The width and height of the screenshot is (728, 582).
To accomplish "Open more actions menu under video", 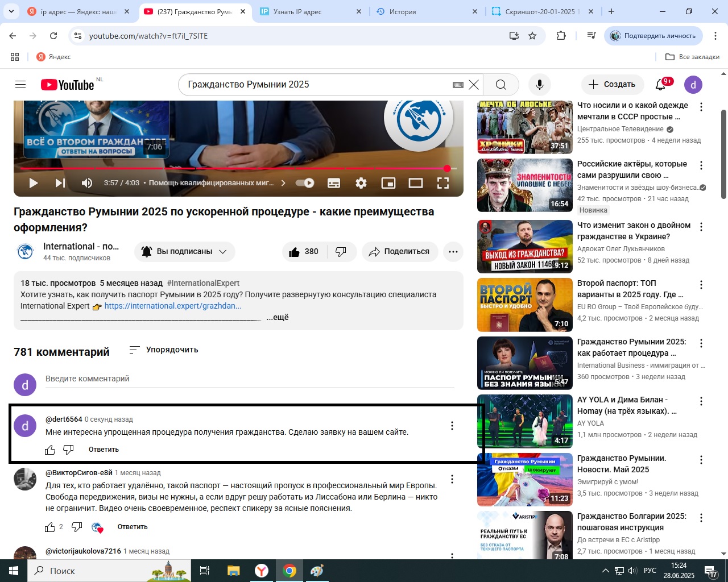I will (453, 252).
